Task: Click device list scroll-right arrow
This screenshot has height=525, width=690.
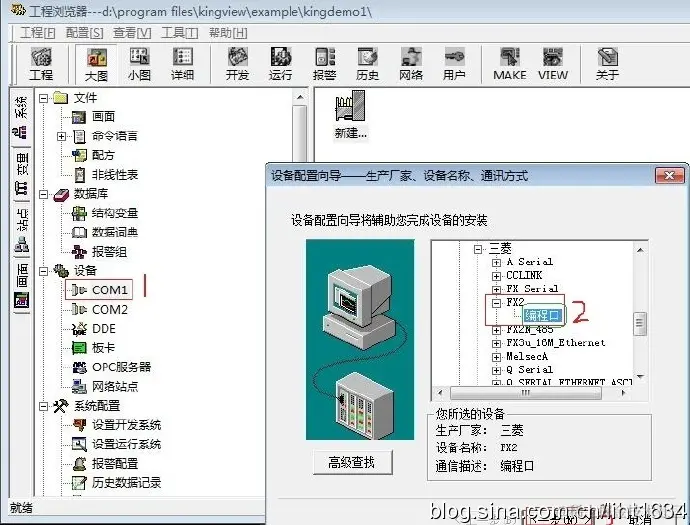Action: point(623,393)
